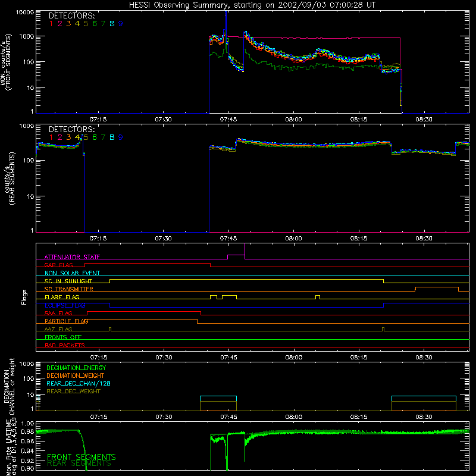Select green detector 6 in rear segments legend

pyautogui.click(x=95, y=137)
